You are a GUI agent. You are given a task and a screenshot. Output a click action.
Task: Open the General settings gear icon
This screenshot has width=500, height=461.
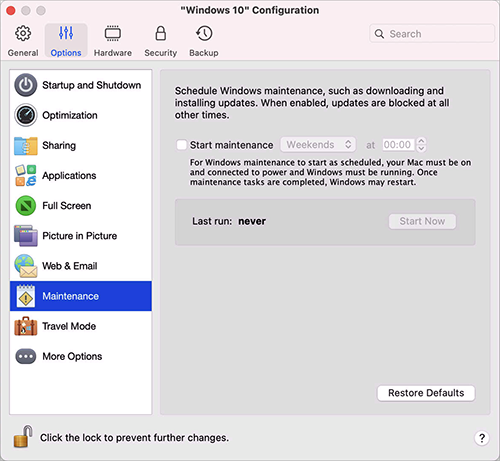pyautogui.click(x=23, y=33)
